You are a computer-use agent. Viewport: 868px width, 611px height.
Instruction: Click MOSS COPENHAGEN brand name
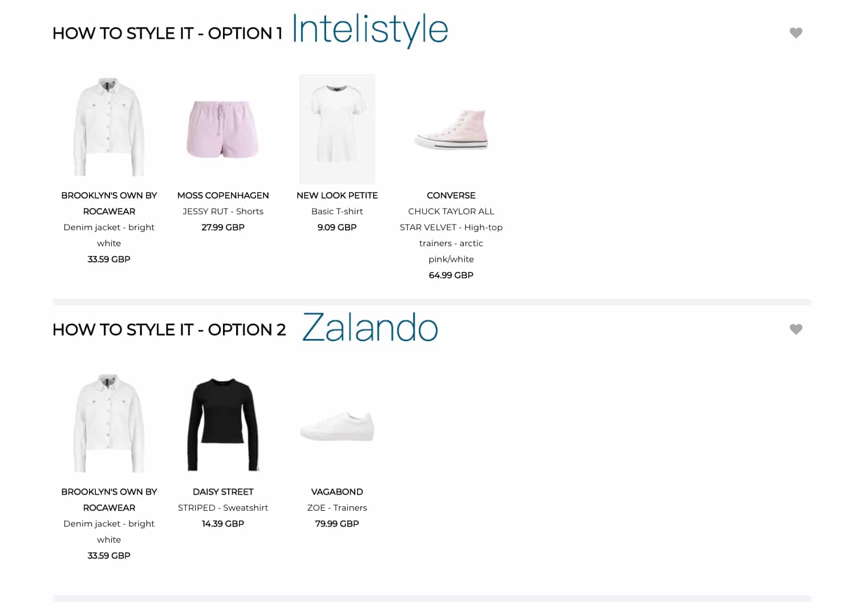[223, 195]
